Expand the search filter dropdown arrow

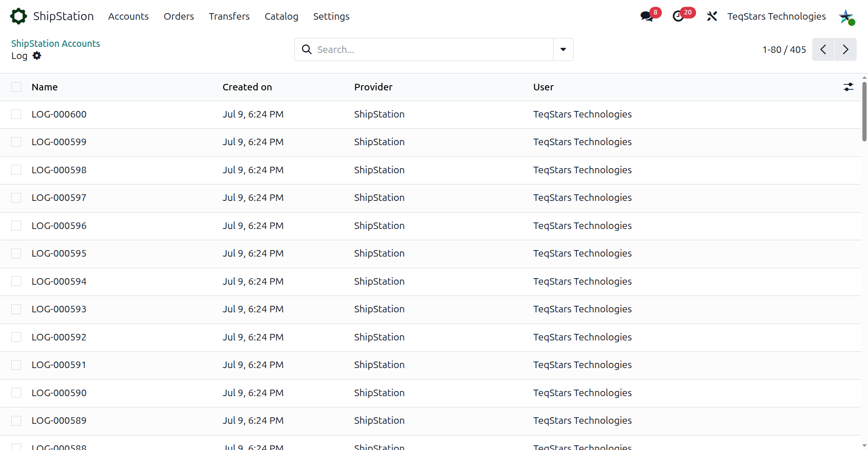click(x=563, y=50)
